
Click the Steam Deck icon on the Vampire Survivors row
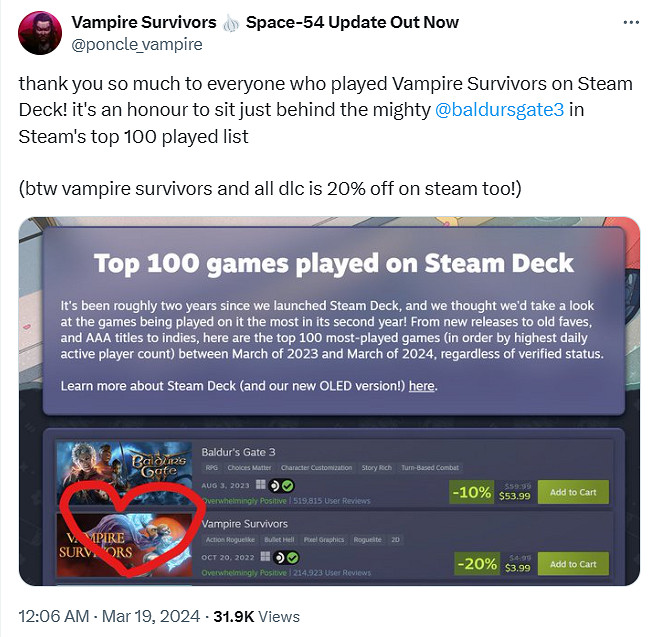pyautogui.click(x=279, y=558)
